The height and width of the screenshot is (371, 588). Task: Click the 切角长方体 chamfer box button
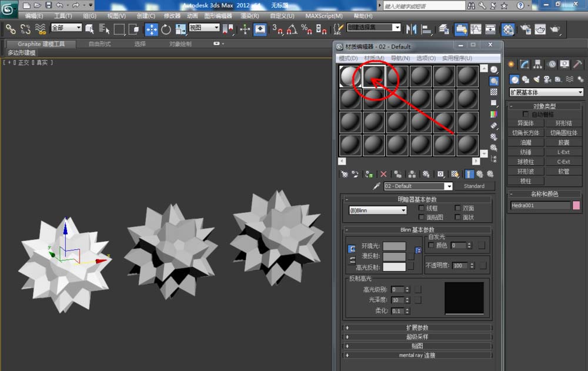[525, 133]
